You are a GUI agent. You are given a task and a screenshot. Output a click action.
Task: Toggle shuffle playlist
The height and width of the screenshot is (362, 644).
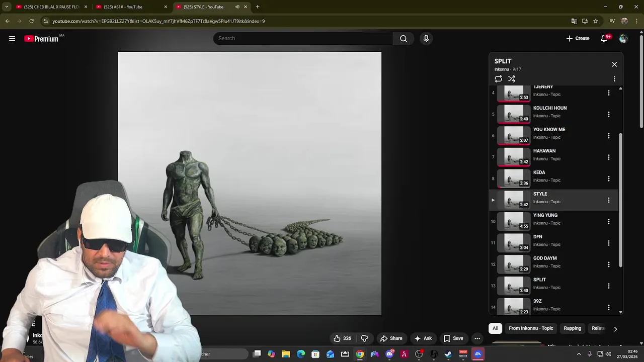[512, 79]
